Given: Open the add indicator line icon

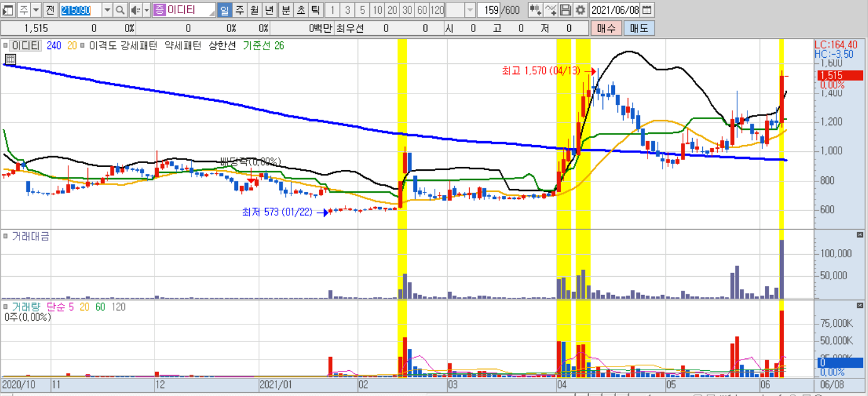Looking at the screenshot, I should point(550,10).
